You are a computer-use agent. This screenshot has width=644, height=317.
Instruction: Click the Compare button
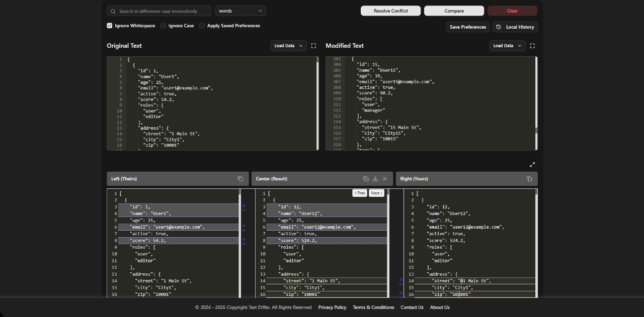pyautogui.click(x=454, y=11)
